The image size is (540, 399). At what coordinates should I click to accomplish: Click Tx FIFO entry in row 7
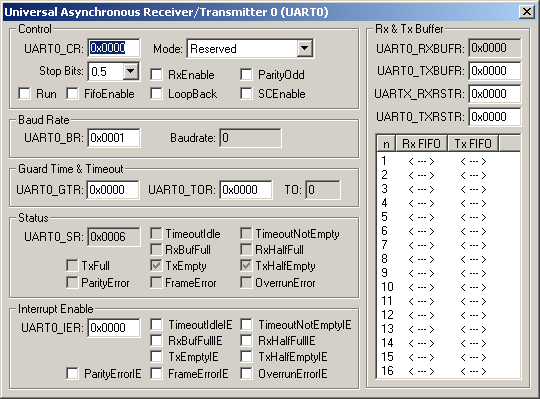(x=473, y=245)
